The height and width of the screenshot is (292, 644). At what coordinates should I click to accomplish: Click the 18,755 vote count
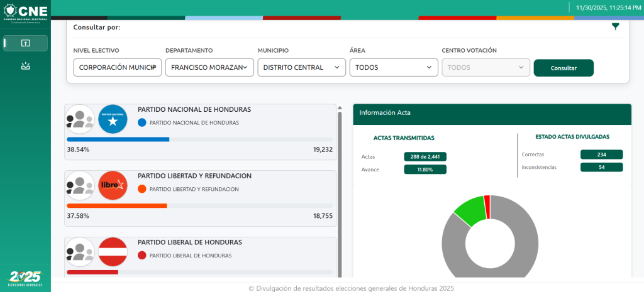point(323,216)
